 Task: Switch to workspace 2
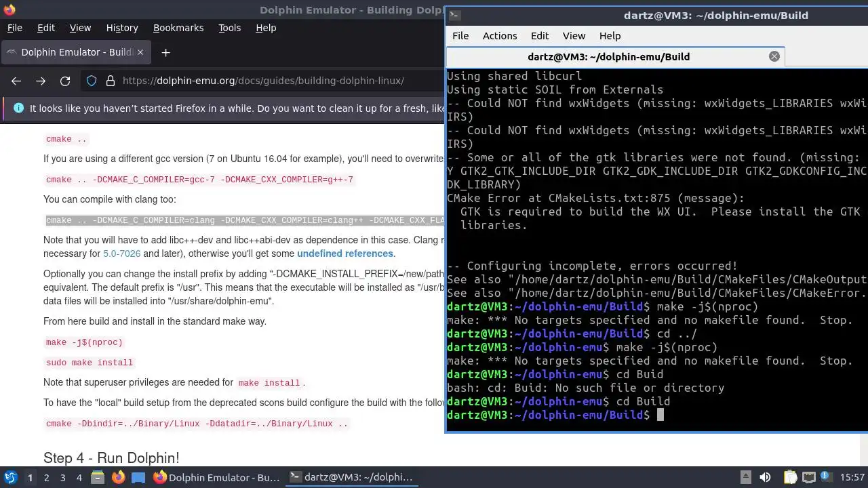46,478
